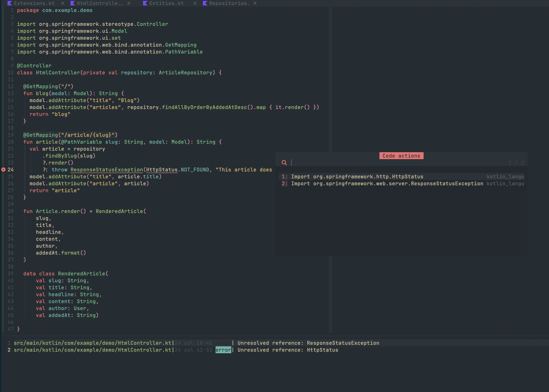Click return "blog" statement
Screen dimensions: 549x392
(50, 114)
